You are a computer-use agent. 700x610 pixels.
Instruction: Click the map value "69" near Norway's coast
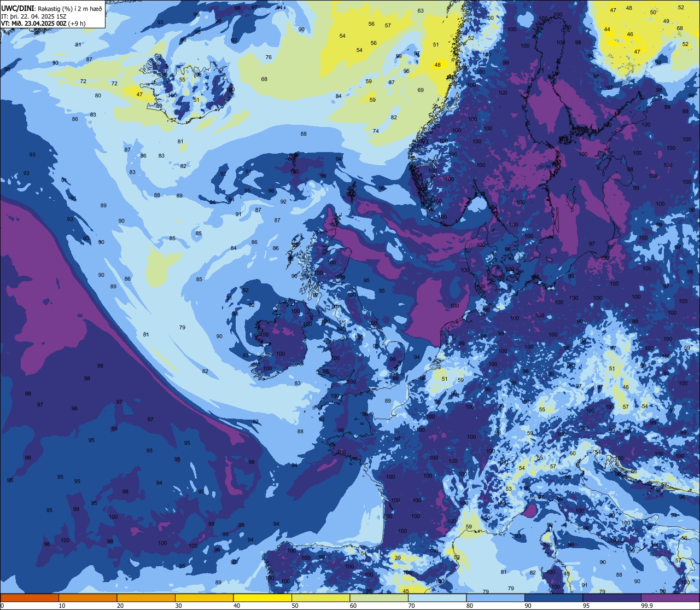421,90
